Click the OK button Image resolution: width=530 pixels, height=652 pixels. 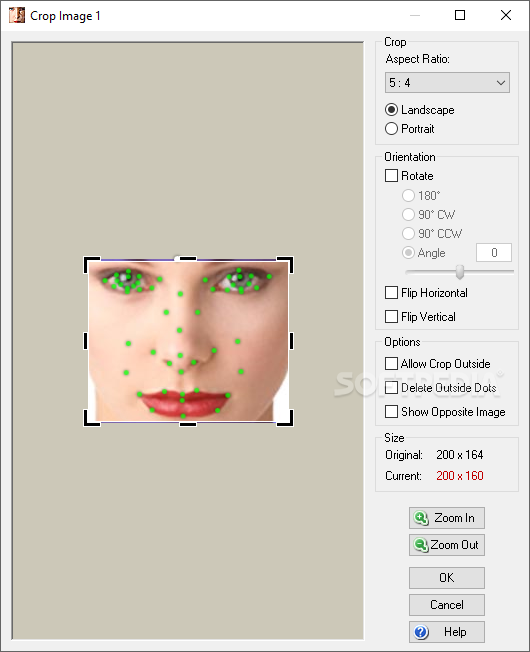(447, 578)
